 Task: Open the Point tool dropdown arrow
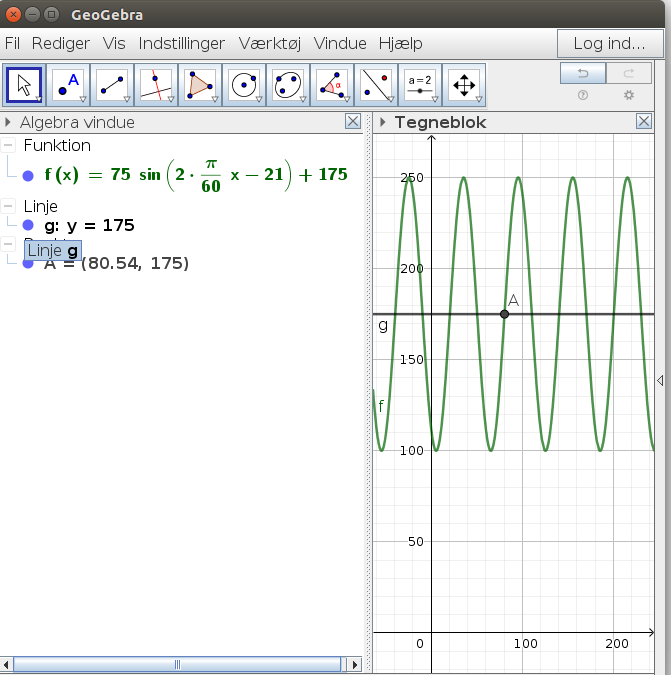point(83,99)
